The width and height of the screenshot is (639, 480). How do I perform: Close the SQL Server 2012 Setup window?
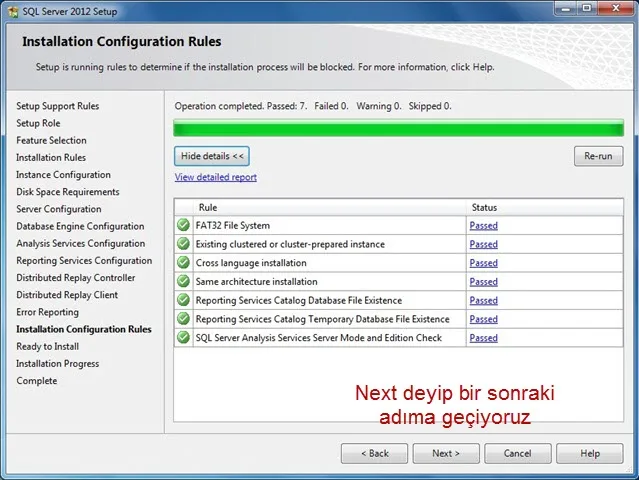pos(616,9)
